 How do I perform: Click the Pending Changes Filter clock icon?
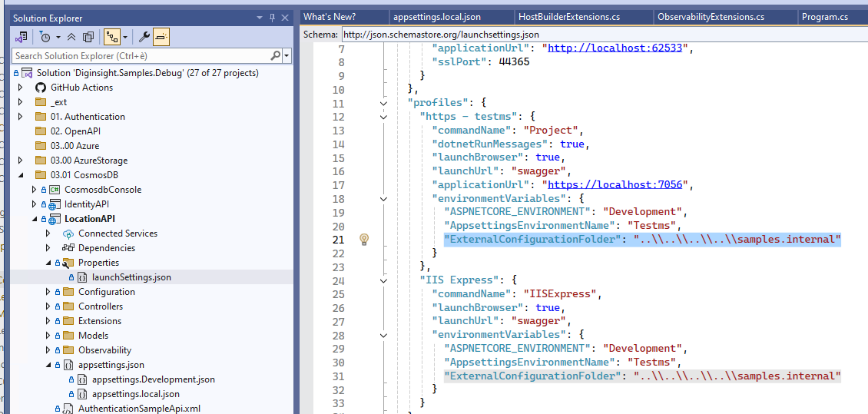[45, 36]
